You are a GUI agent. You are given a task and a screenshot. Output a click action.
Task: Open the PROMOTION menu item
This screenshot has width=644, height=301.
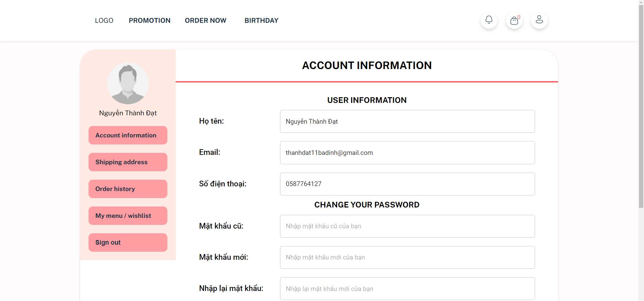(150, 20)
